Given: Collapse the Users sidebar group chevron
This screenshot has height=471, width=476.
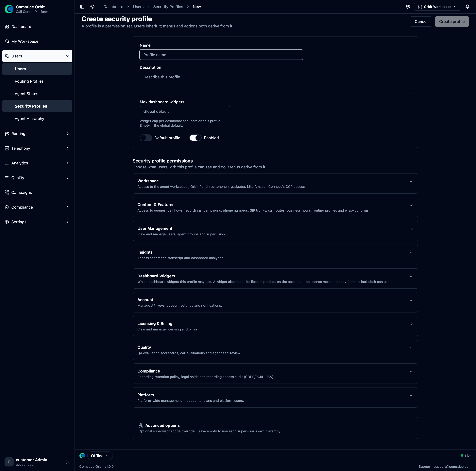Looking at the screenshot, I should point(68,56).
